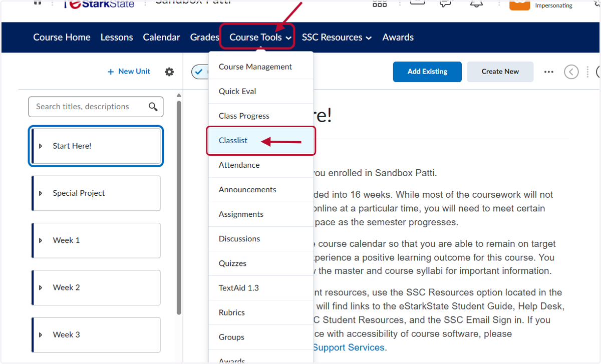Click the Create New button

[x=500, y=72]
